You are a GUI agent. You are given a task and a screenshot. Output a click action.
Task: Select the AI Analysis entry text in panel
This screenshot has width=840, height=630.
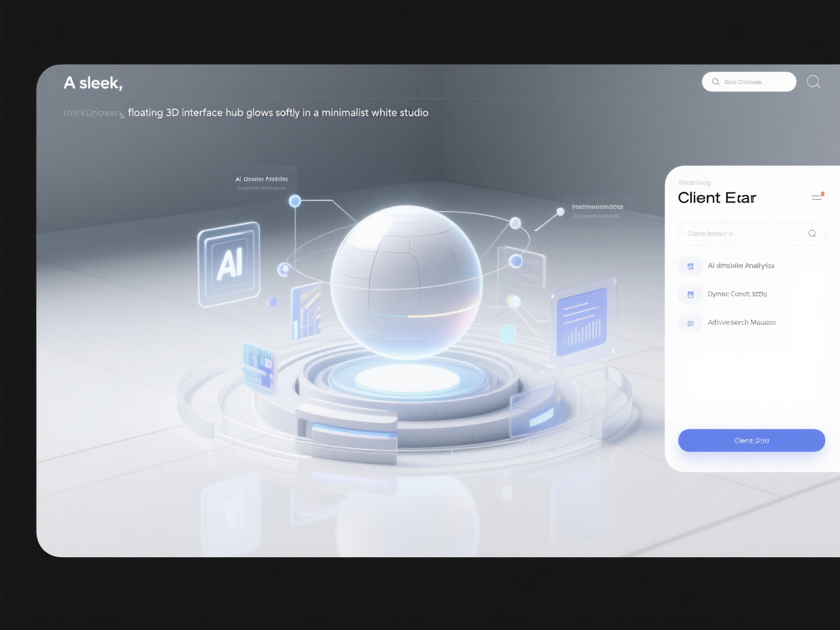(x=741, y=266)
